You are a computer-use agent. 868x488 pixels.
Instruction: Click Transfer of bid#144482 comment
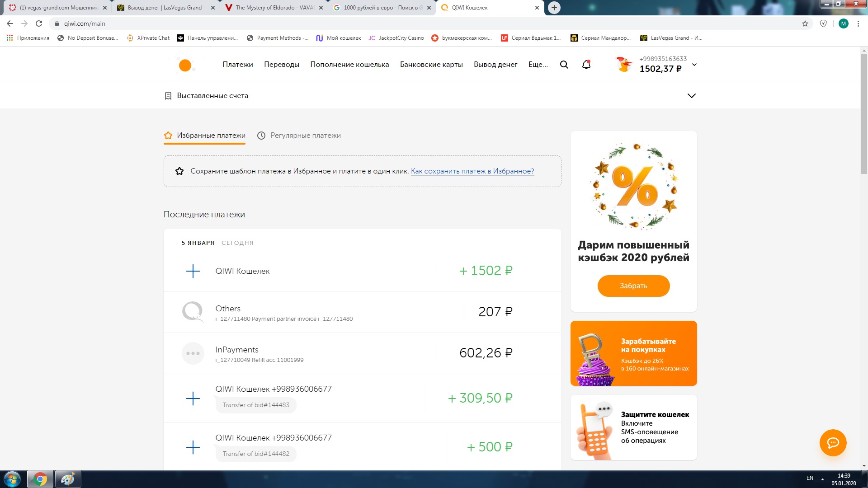(x=256, y=454)
